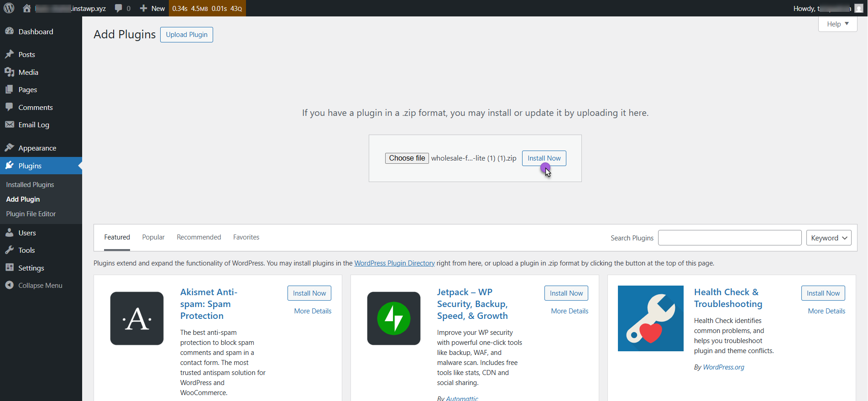This screenshot has width=868, height=401.
Task: Install the Akismet Anti-spam plugin
Action: tap(309, 293)
